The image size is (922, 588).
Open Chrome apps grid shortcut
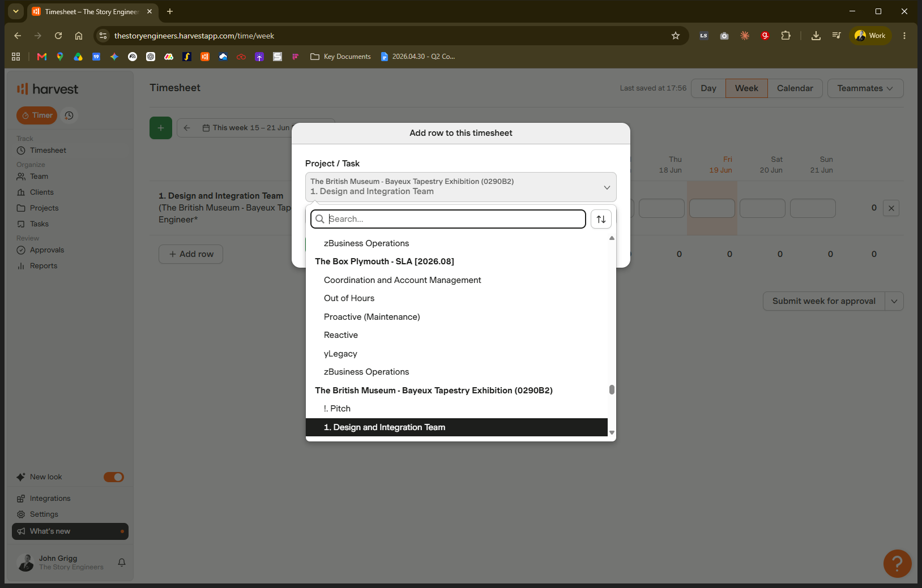16,57
